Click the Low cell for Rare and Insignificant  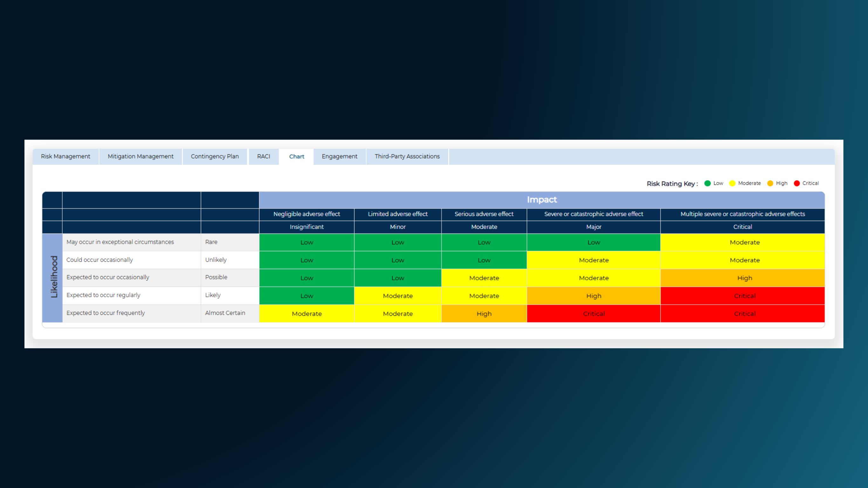306,242
